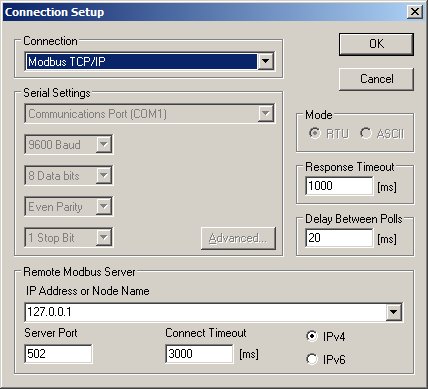Open the Connection type dropdown arrow
The image size is (428, 389).
pos(266,61)
